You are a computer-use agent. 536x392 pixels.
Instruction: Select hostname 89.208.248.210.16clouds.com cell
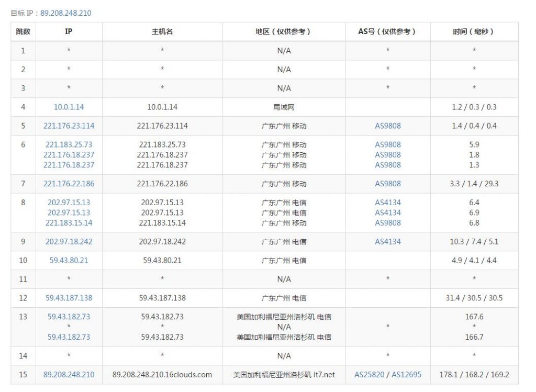click(x=162, y=374)
